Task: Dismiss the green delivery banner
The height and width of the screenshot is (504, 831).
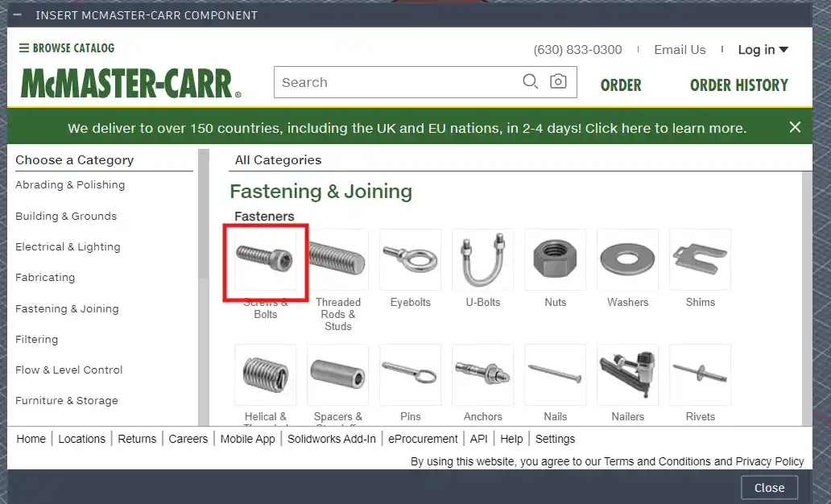Action: coord(795,127)
